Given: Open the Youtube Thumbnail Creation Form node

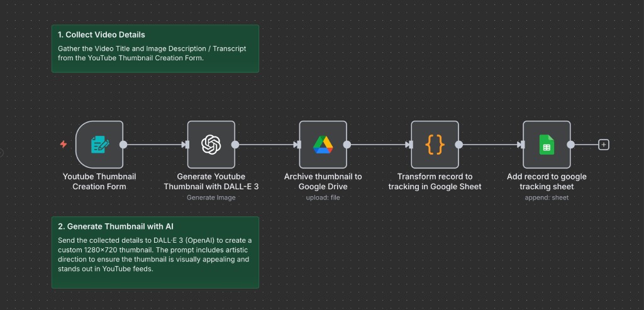Looking at the screenshot, I should click(99, 145).
